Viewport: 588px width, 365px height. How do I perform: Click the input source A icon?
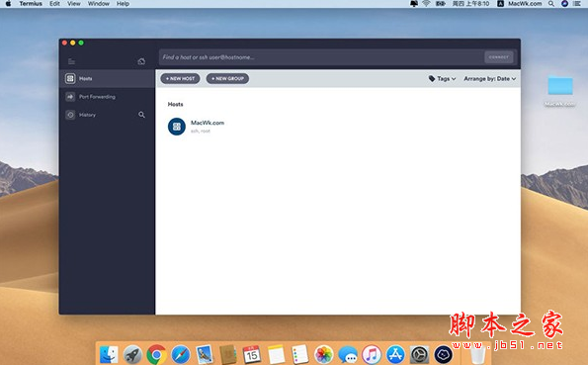point(500,4)
